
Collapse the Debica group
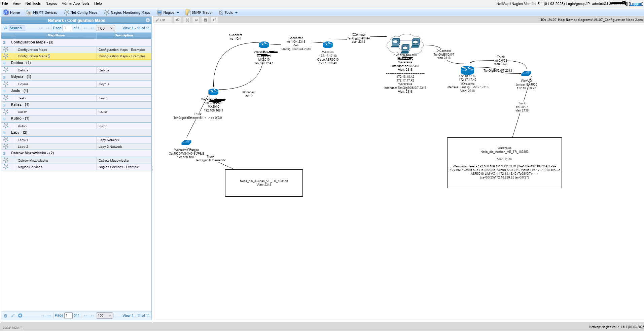click(4, 63)
